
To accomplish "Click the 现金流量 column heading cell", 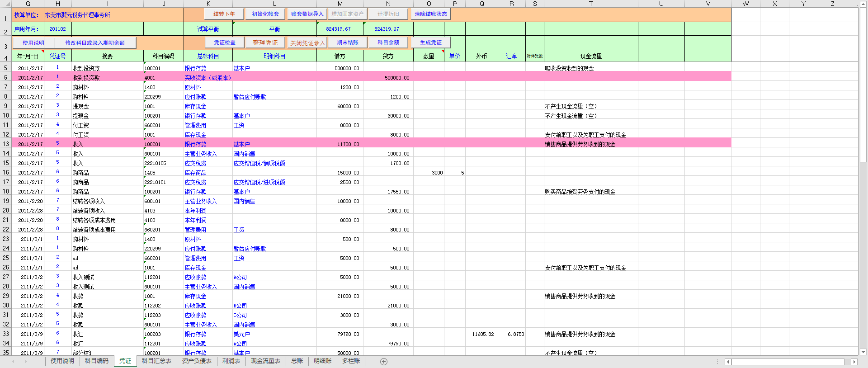I will coord(591,56).
